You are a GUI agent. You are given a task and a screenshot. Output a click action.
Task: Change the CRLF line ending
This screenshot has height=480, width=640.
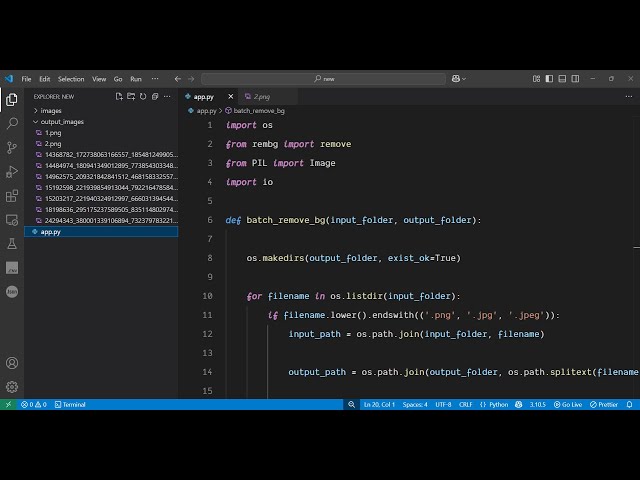pos(465,404)
